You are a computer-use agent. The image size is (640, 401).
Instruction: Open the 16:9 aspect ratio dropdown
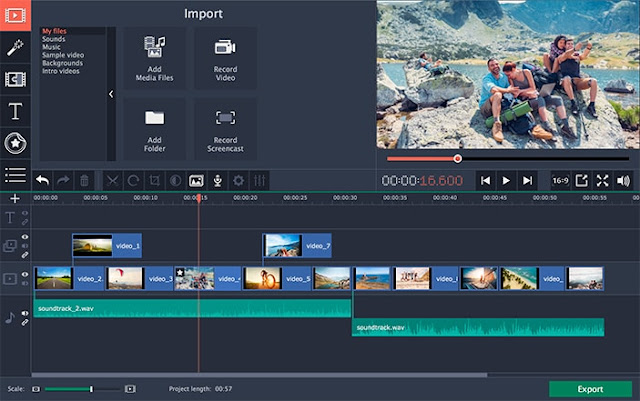560,180
